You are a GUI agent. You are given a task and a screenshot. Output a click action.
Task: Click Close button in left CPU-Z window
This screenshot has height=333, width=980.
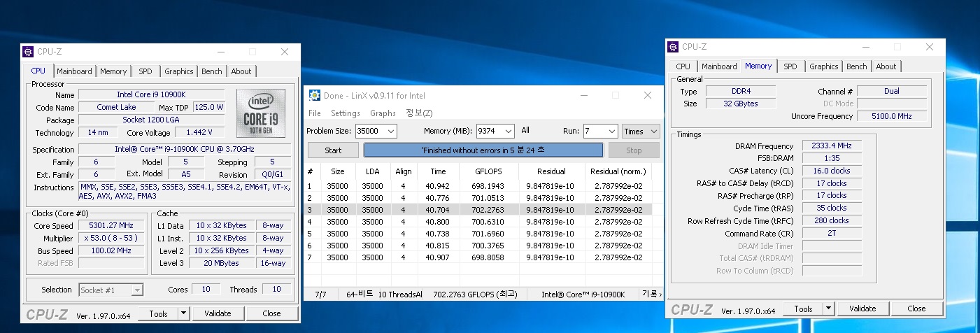click(x=272, y=313)
